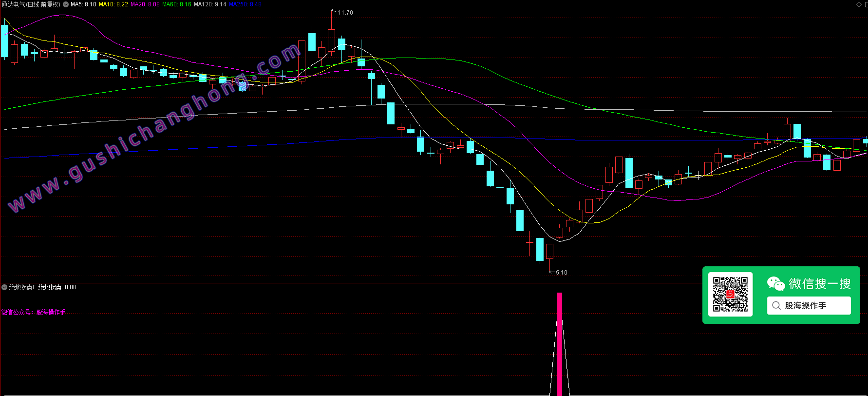Screen dimensions: 868x396
Task: Click the blue MA250: 8.48 label
Action: [245, 4]
